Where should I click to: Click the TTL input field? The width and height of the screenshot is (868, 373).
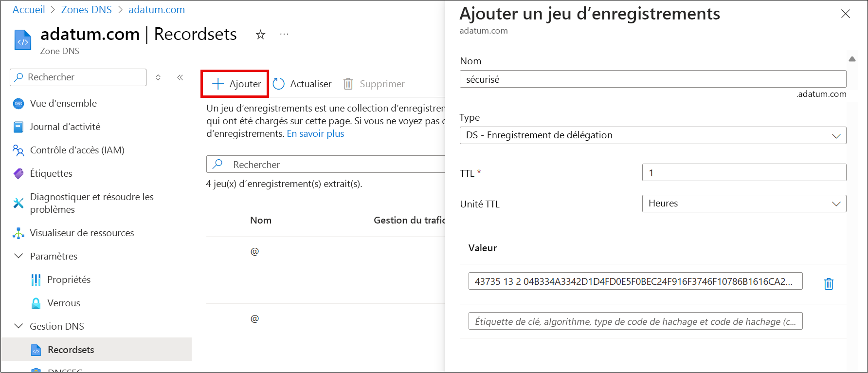744,172
